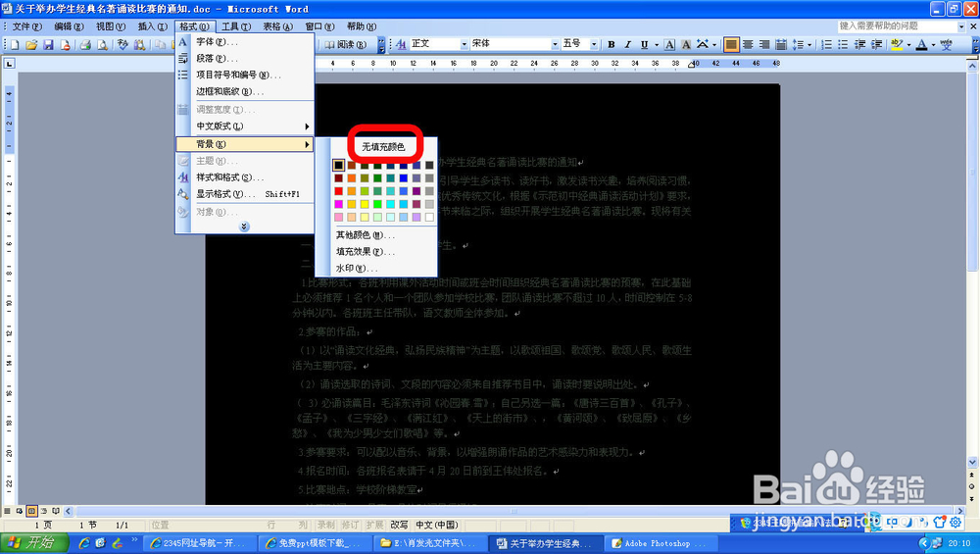Image resolution: width=980 pixels, height=554 pixels.
Task: Switch to 免费ppt模板下载 taskbar button
Action: click(317, 543)
